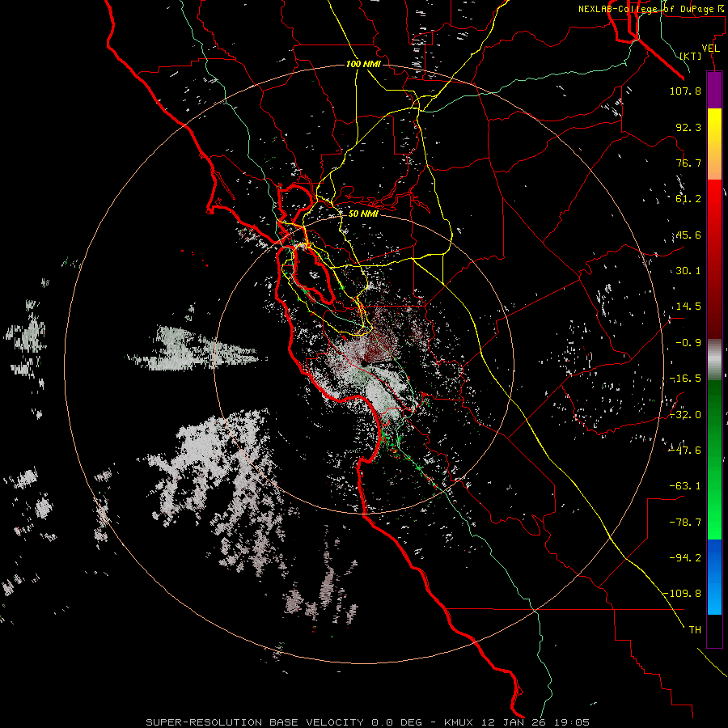728x728 pixels.
Task: Select the 92.3 velocity scale value
Action: pyautogui.click(x=688, y=127)
